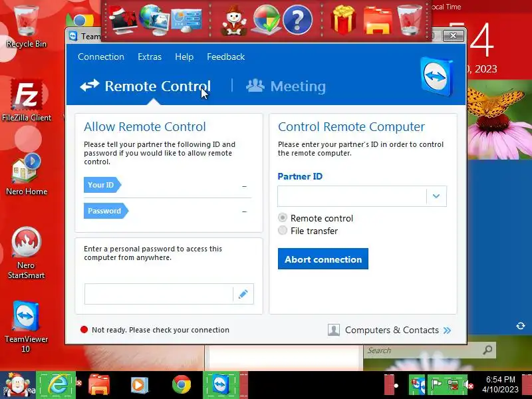The width and height of the screenshot is (532, 399).
Task: Click the refresh arrows icon on the blue panel
Action: (x=521, y=326)
